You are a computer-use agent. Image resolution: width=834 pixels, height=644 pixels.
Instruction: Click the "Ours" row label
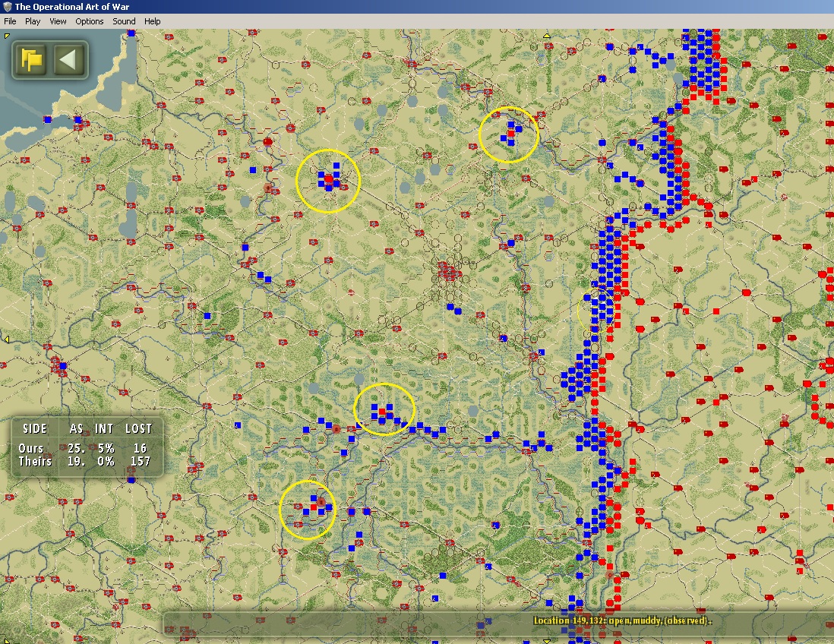pos(31,448)
